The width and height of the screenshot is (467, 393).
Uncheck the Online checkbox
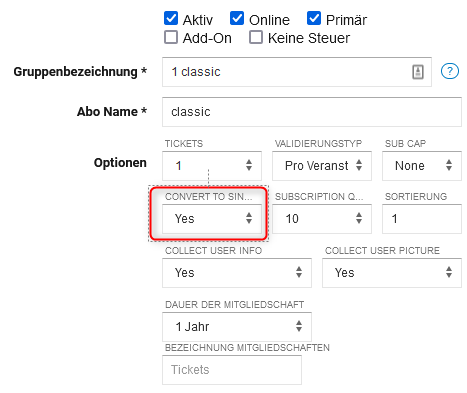(237, 18)
